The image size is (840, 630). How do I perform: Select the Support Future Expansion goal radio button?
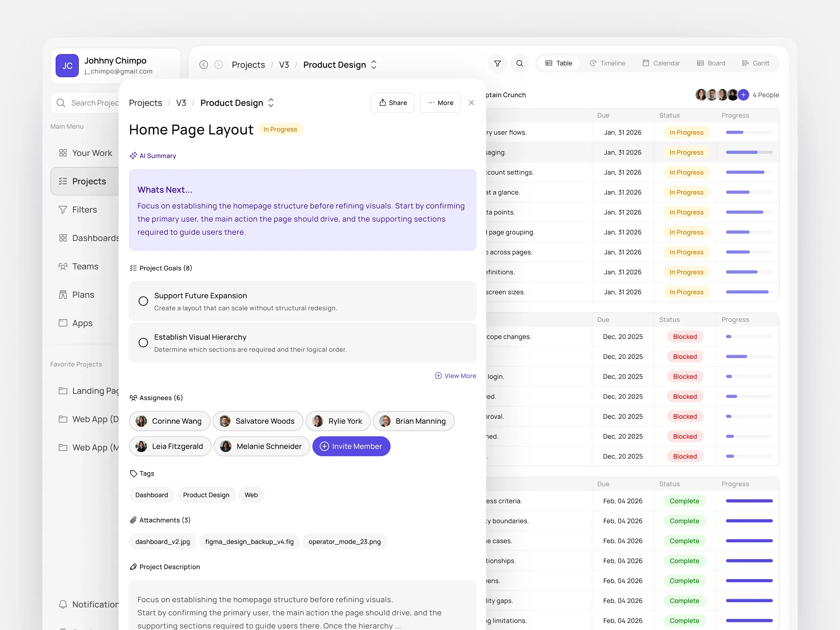click(x=143, y=301)
